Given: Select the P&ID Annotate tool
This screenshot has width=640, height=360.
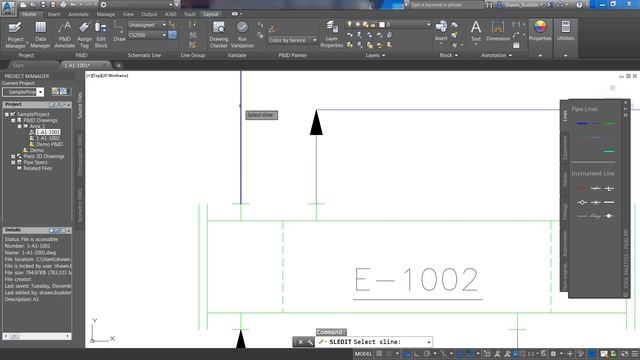Looking at the screenshot, I should click(64, 35).
